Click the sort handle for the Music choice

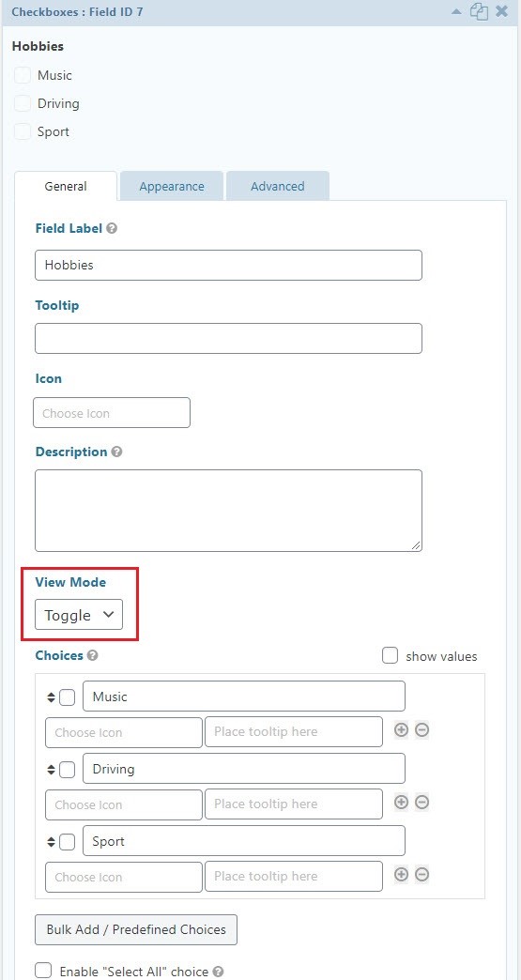coord(52,697)
